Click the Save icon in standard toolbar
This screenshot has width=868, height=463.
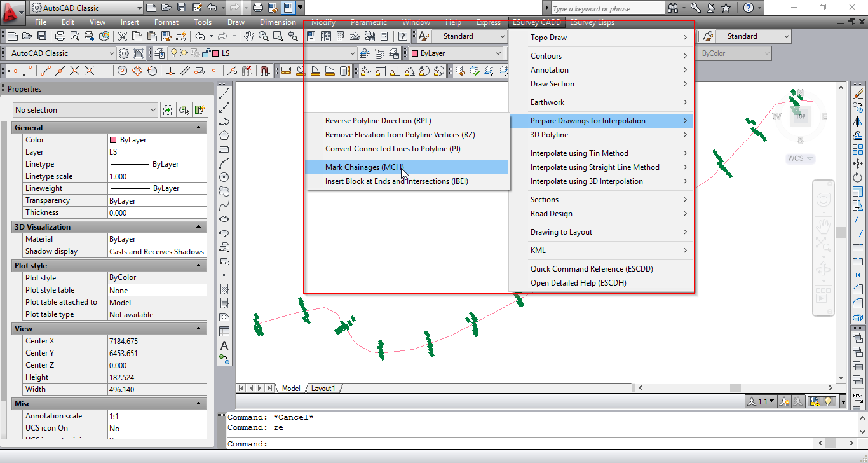pos(42,36)
